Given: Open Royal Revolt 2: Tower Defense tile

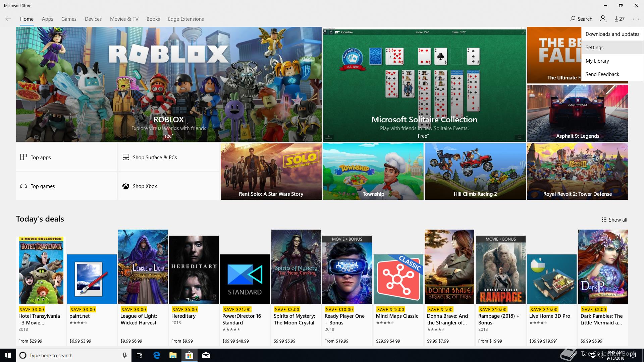Looking at the screenshot, I should [x=577, y=171].
